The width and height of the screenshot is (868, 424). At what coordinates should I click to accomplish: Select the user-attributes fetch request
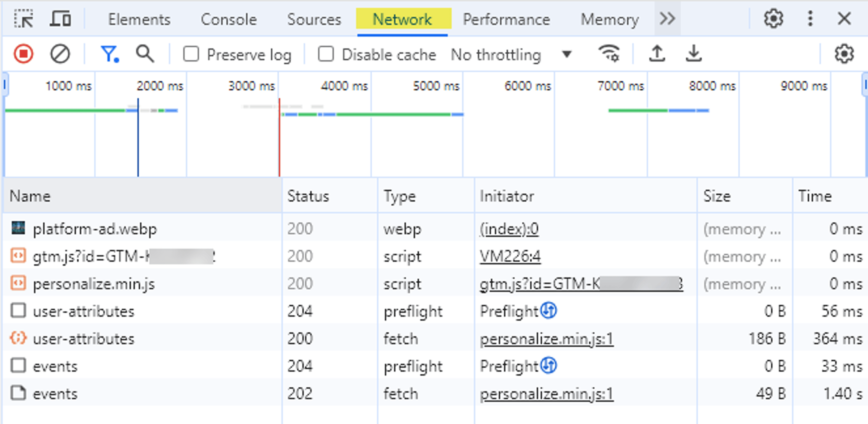[435, 339]
